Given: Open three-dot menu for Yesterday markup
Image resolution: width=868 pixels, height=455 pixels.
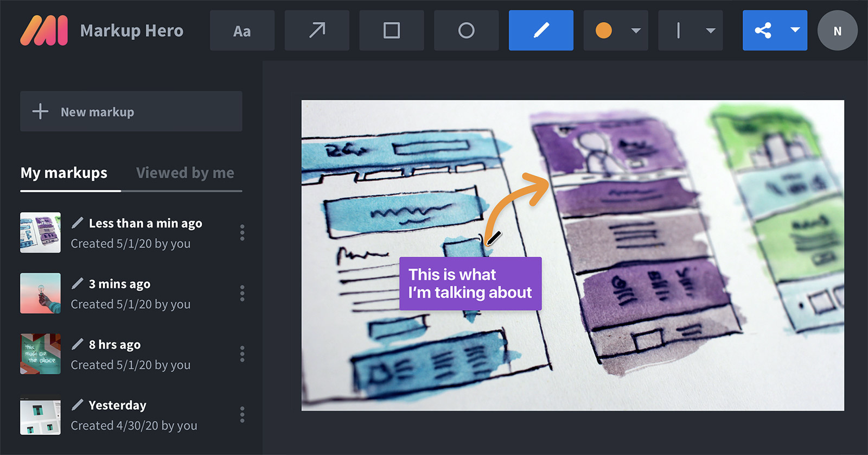Looking at the screenshot, I should (x=242, y=415).
